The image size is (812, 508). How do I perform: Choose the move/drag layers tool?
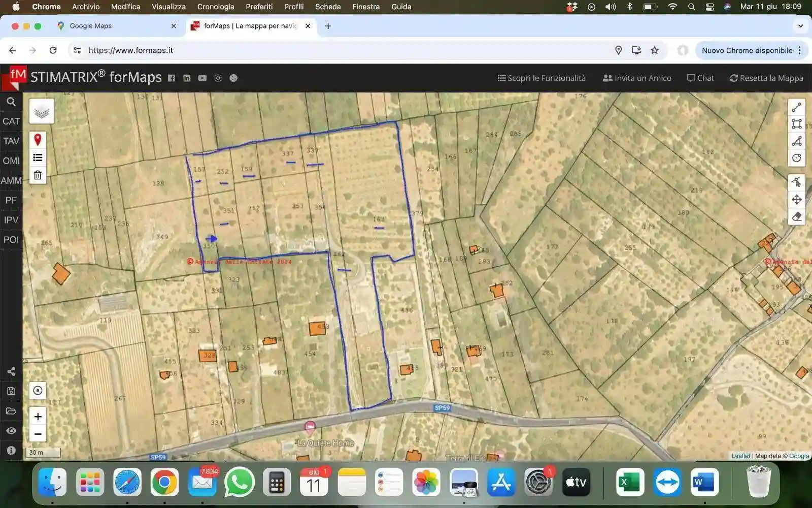tap(797, 200)
